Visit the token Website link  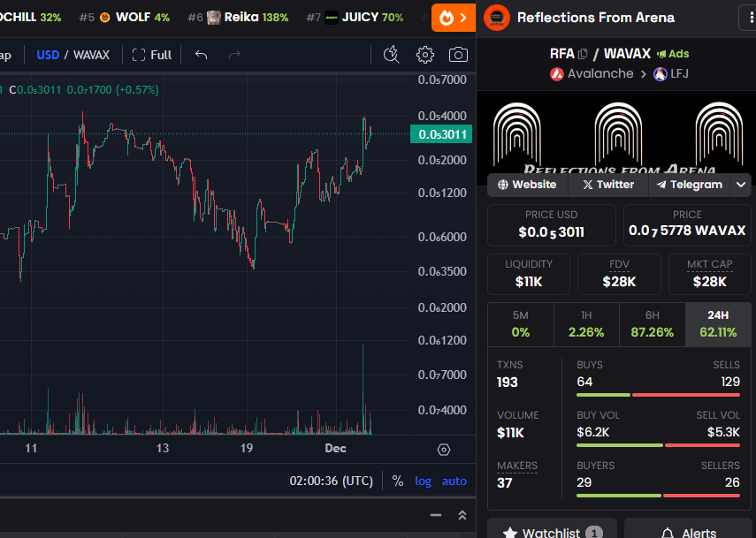tap(527, 185)
